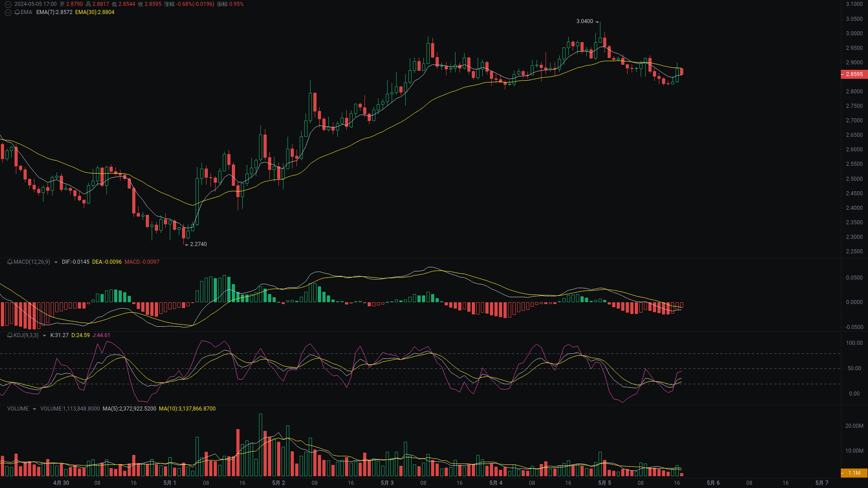Click the KDJ(9,3,3) indicator label

(26, 336)
